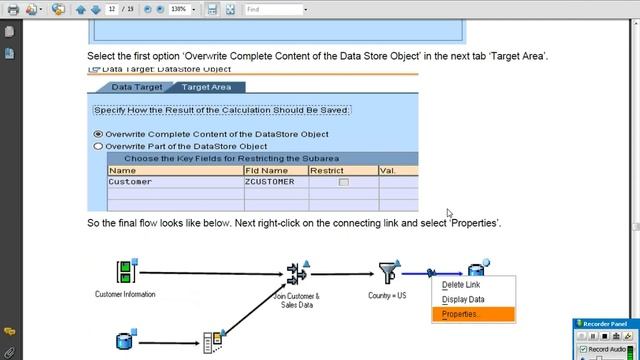Click the 'Specify How the Result' heading

click(x=222, y=110)
